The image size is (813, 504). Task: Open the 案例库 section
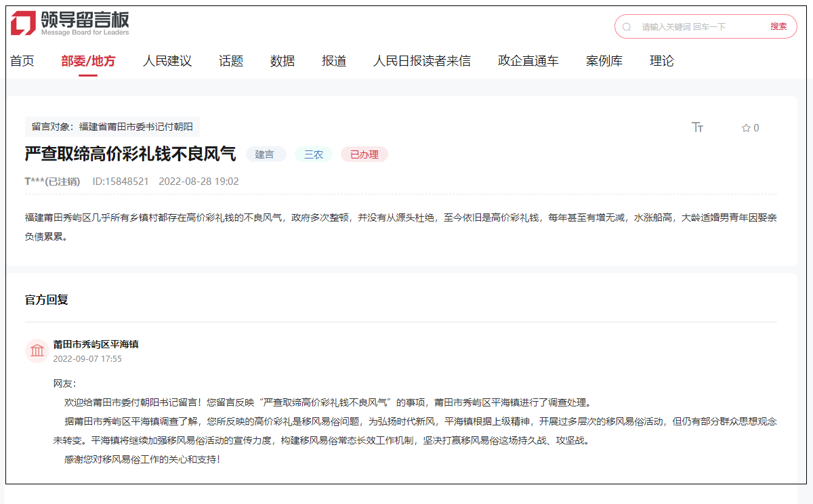pyautogui.click(x=603, y=60)
